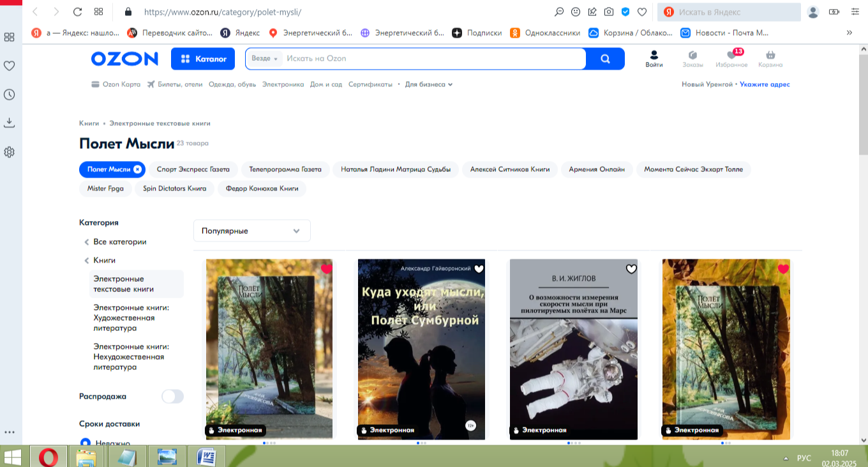The height and width of the screenshot is (467, 868).
Task: Reload the page with browser refresh icon
Action: 77,11
